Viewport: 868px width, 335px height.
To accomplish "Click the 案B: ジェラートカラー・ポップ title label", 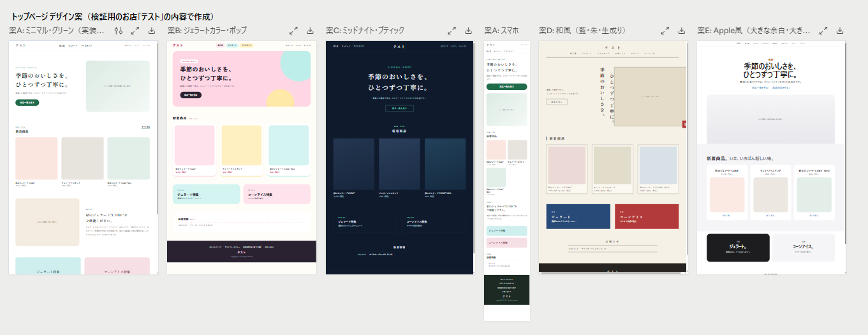I will [207, 31].
